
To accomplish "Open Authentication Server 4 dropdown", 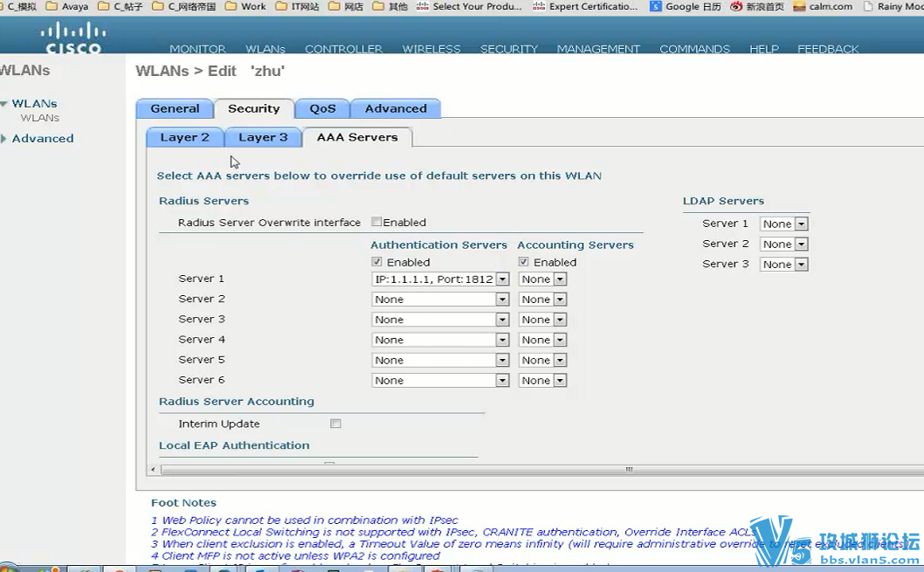I will (x=440, y=340).
